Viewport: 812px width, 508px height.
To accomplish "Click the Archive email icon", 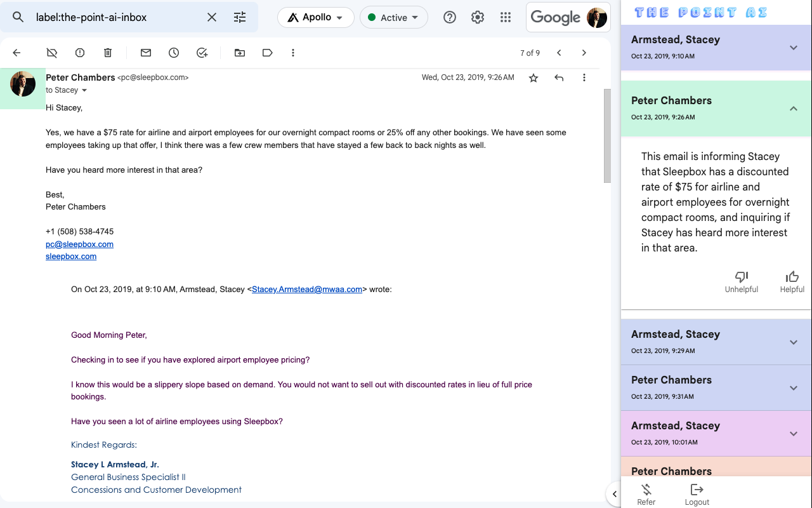I will pyautogui.click(x=52, y=53).
